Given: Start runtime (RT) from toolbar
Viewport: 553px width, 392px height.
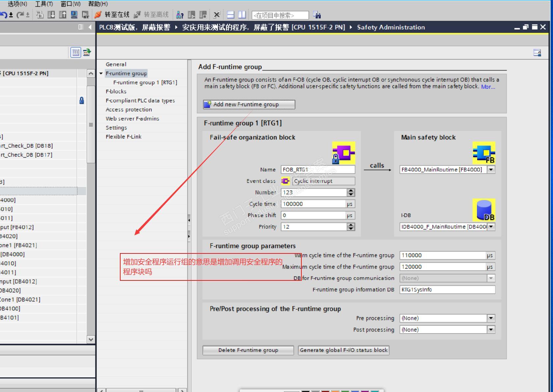Looking at the screenshot, I should (85, 15).
